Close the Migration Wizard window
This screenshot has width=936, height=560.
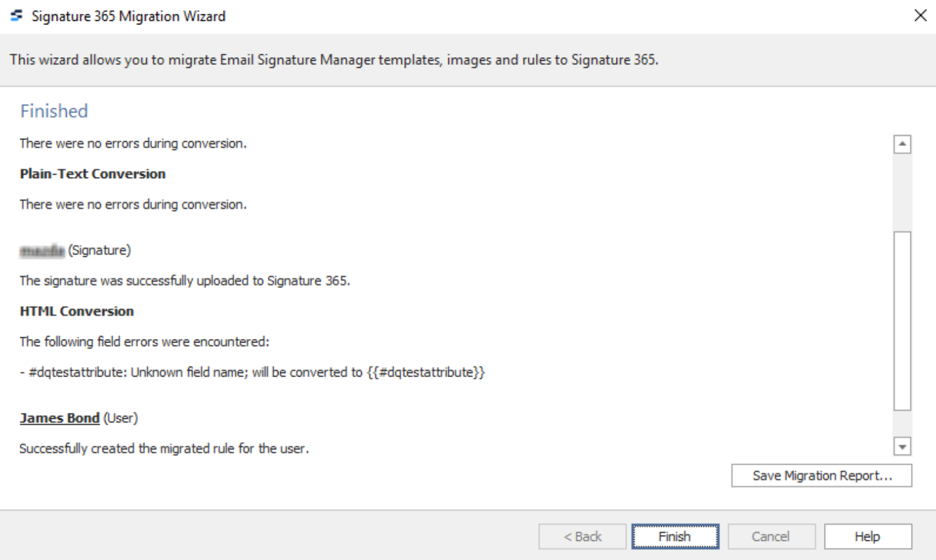pos(920,15)
